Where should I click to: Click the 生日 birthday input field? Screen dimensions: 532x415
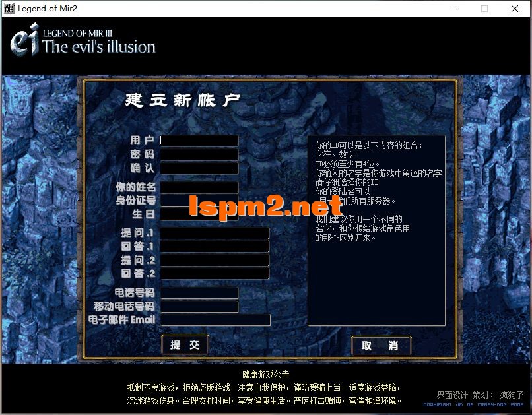(x=199, y=214)
